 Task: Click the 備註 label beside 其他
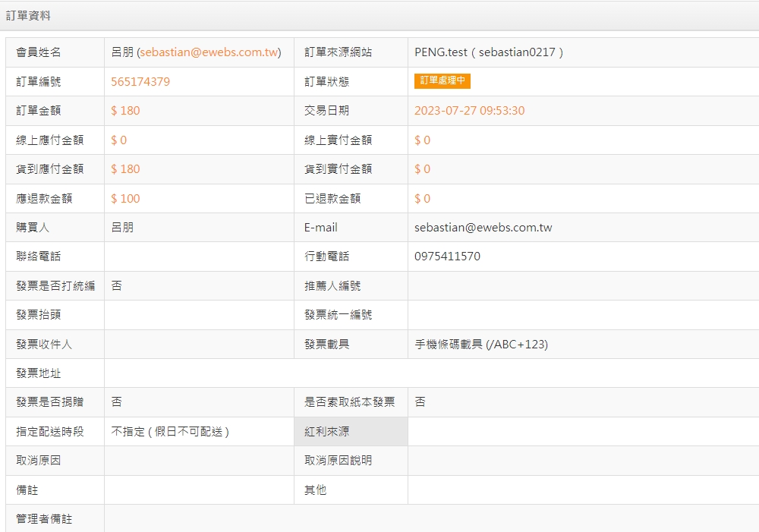[x=27, y=490]
